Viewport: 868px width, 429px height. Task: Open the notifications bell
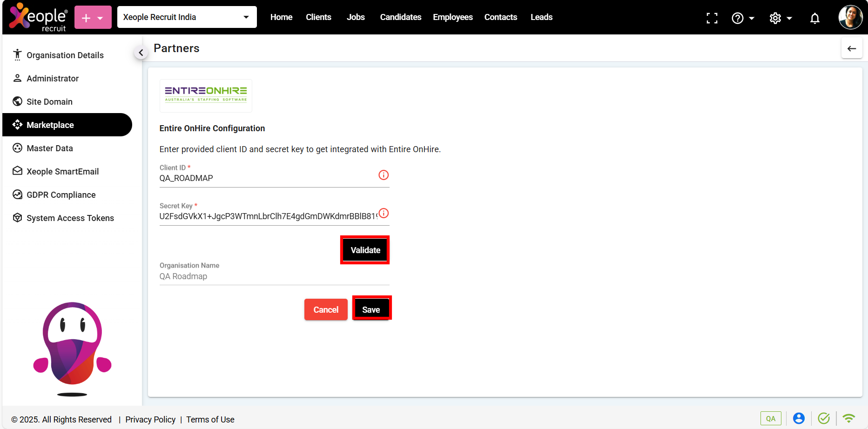click(x=814, y=18)
